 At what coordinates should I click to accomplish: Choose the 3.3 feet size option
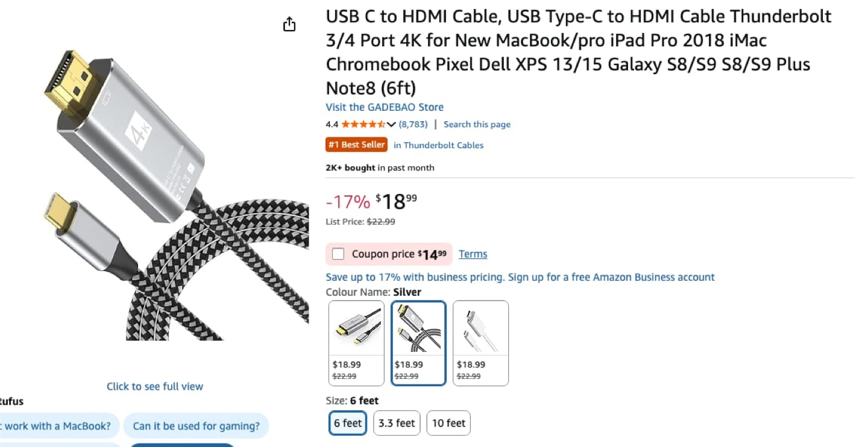pyautogui.click(x=397, y=423)
